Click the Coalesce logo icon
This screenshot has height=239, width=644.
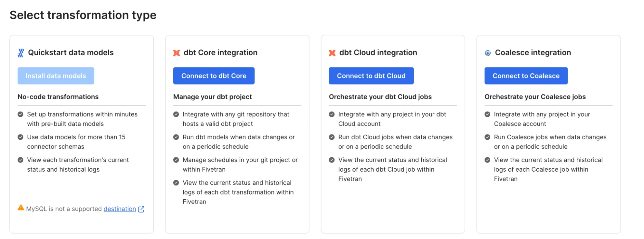[x=488, y=53]
